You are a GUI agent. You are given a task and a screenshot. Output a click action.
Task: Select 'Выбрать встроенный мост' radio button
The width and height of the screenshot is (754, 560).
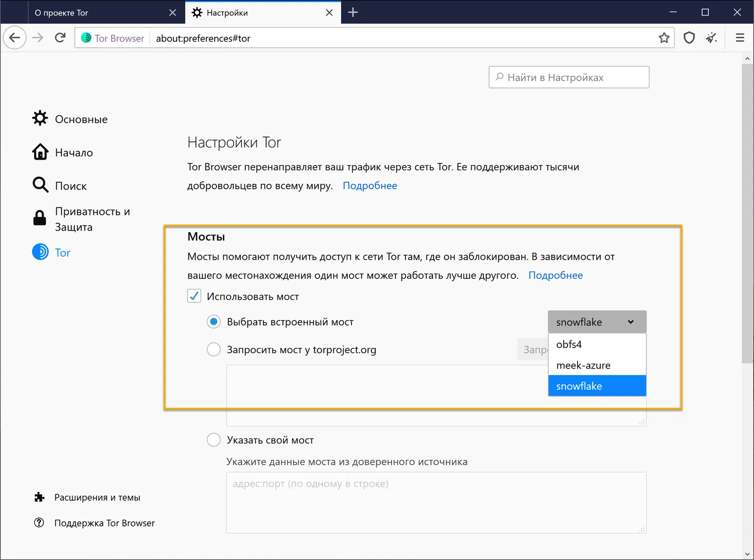[x=214, y=321]
